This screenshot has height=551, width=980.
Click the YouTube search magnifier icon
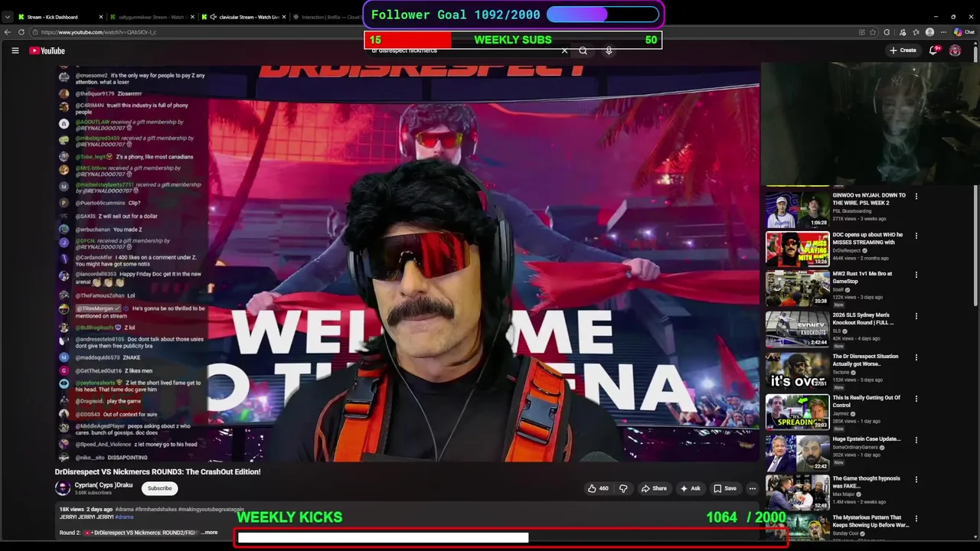point(583,51)
